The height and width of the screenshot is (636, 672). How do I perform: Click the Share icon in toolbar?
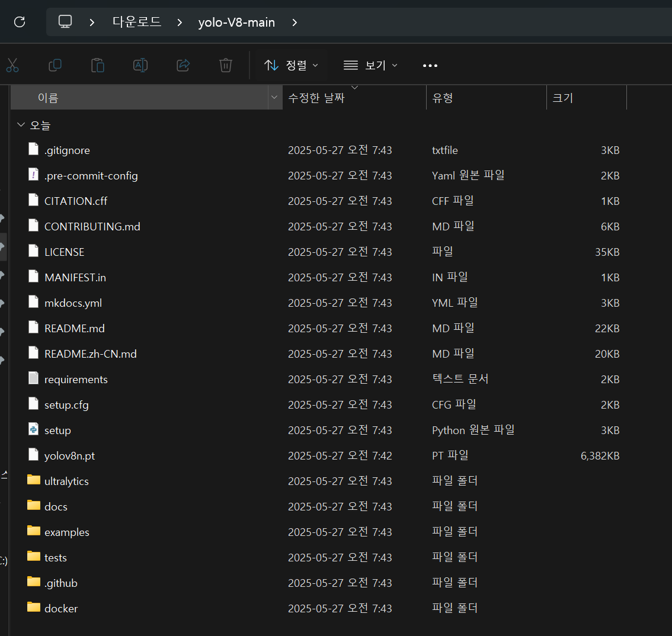pyautogui.click(x=183, y=65)
